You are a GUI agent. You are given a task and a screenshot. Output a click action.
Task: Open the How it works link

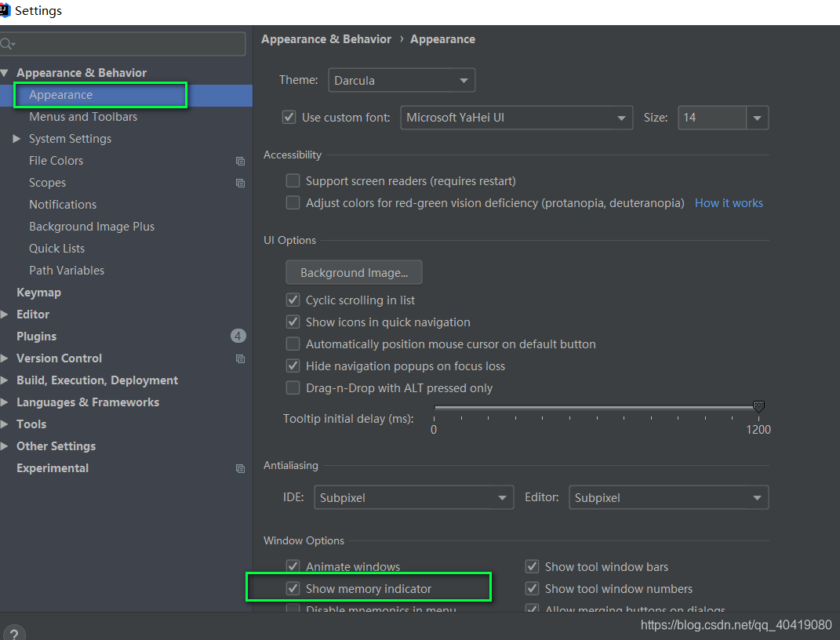click(x=729, y=203)
